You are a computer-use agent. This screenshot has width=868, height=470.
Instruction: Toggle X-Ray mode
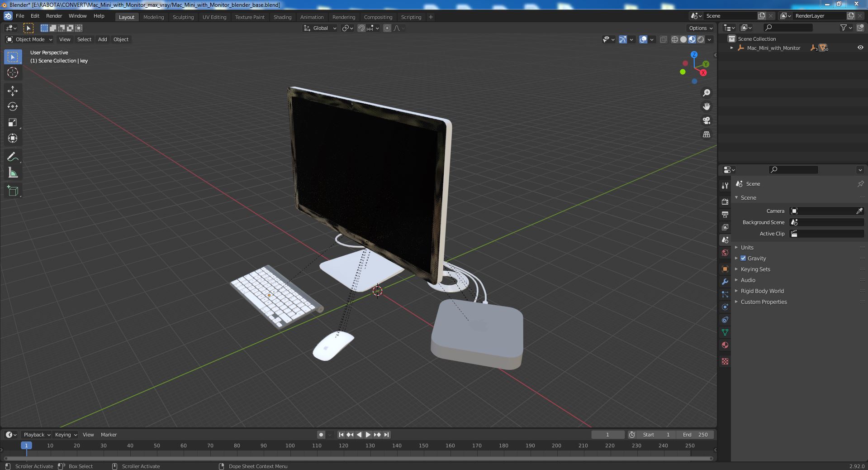pyautogui.click(x=664, y=39)
